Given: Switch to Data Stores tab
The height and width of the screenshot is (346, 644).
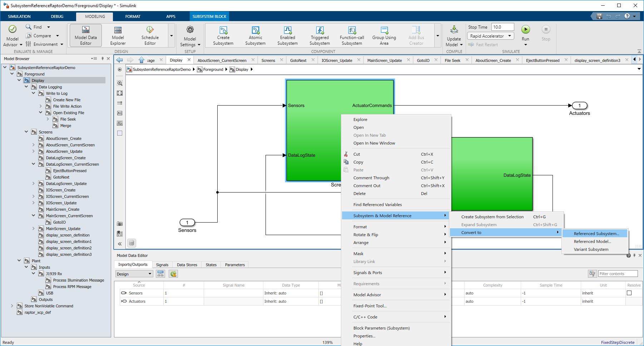Looking at the screenshot, I should click(x=187, y=265).
